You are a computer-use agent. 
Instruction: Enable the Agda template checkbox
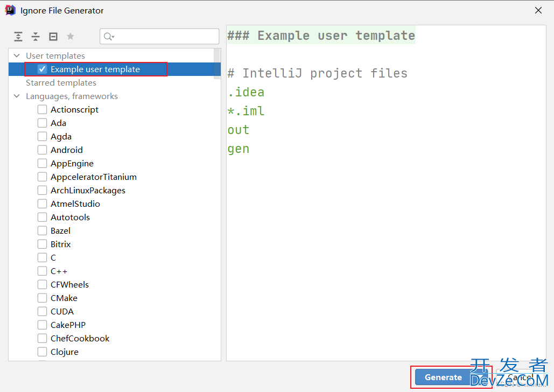(x=42, y=136)
